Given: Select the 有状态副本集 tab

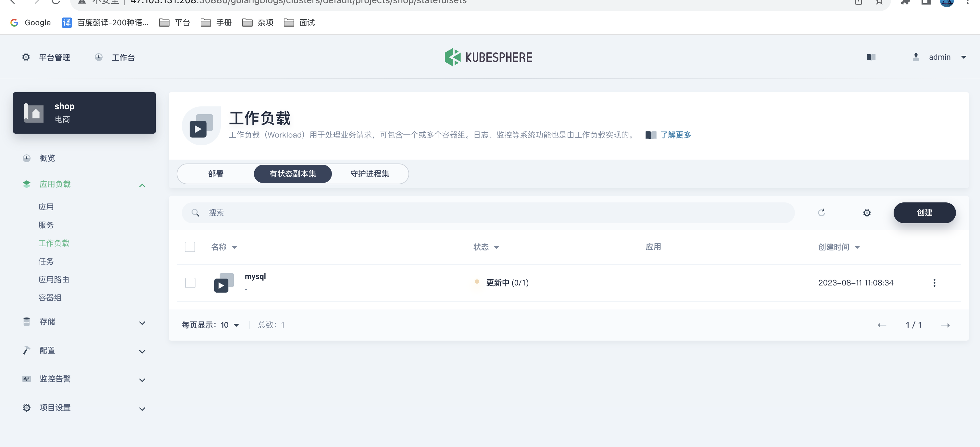Looking at the screenshot, I should pos(293,174).
